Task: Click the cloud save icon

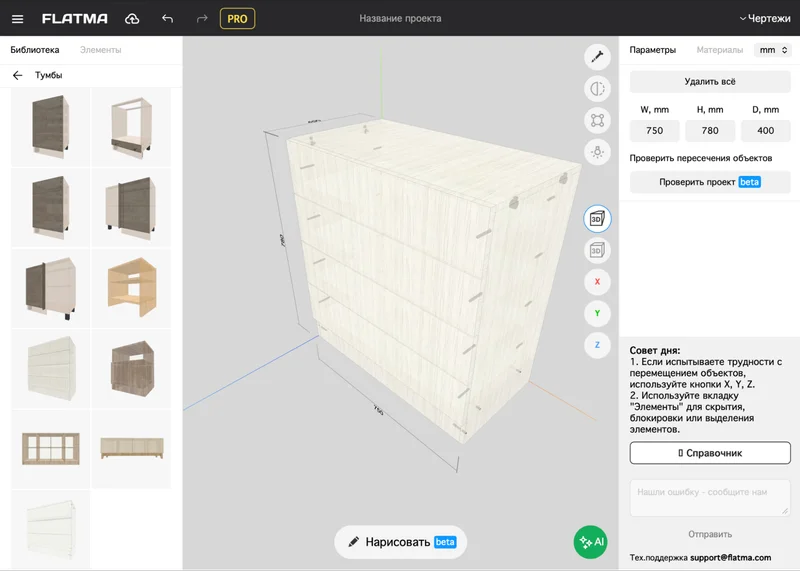Action: (x=132, y=18)
